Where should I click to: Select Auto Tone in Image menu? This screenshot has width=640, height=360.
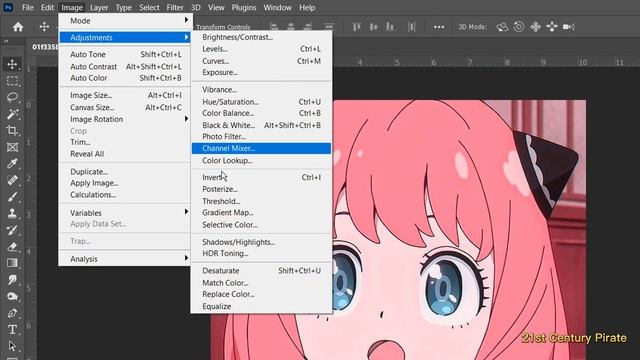[124, 54]
